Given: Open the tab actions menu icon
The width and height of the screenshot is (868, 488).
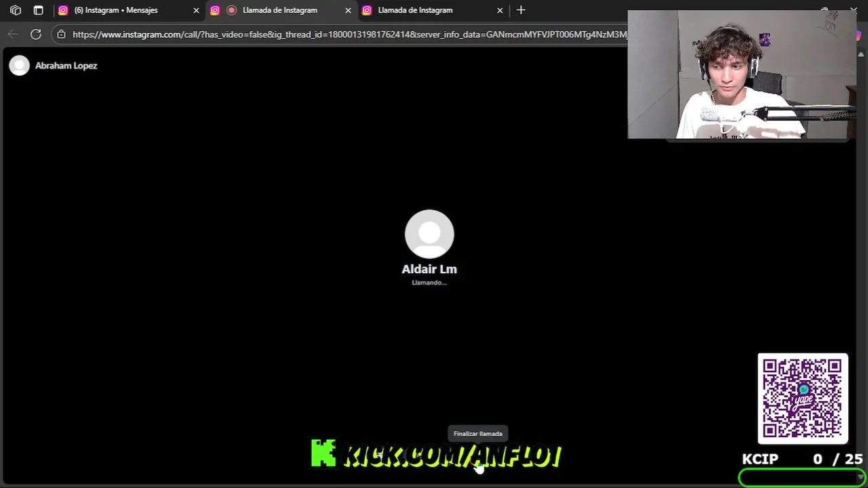Looking at the screenshot, I should click(x=39, y=10).
